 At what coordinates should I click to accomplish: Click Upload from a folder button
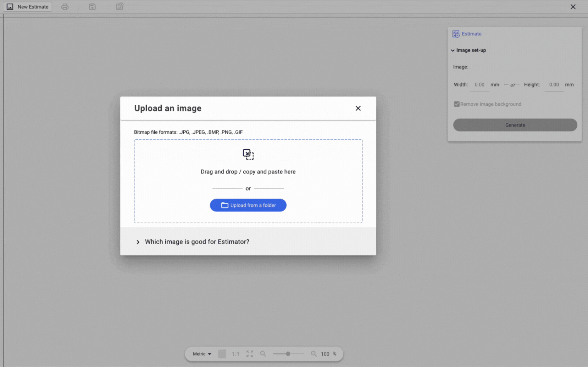pos(248,205)
